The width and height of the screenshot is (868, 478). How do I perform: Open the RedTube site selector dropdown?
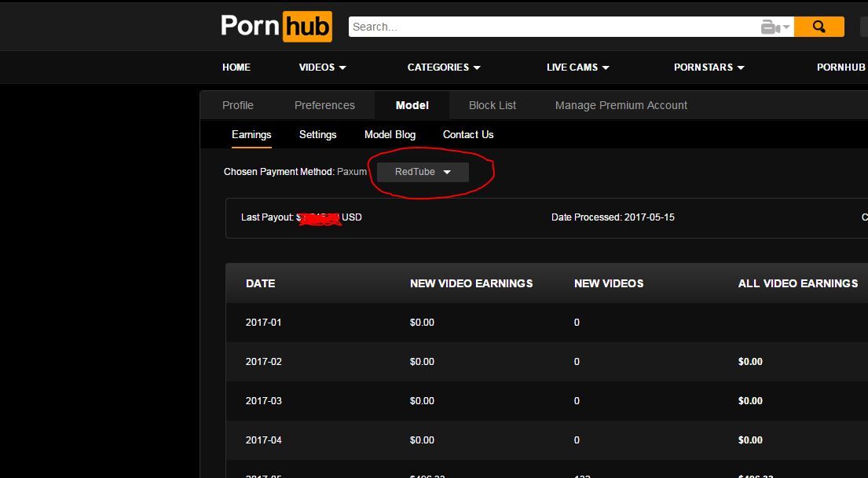(x=423, y=172)
